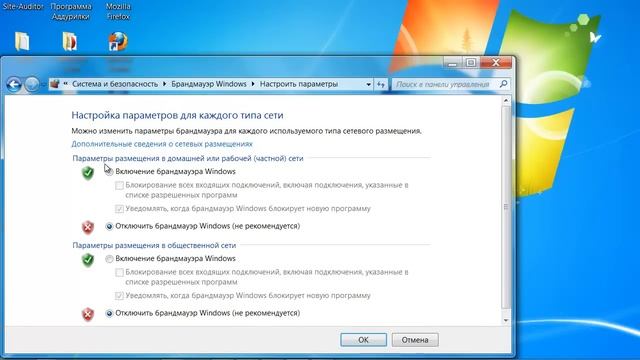The image size is (640, 360).
Task: Go to Система и безопасность breadcrumb
Action: [115, 84]
